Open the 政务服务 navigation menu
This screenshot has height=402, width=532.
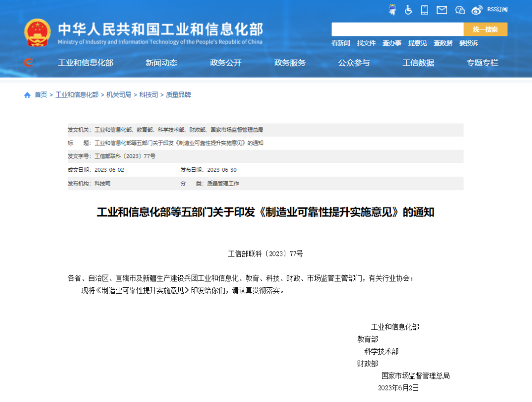(x=290, y=62)
